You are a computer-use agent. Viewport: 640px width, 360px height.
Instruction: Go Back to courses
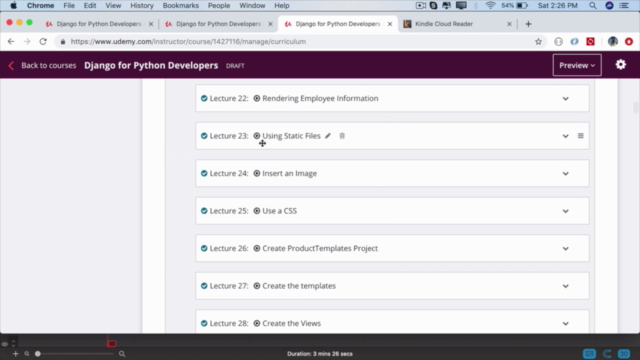pyautogui.click(x=42, y=65)
